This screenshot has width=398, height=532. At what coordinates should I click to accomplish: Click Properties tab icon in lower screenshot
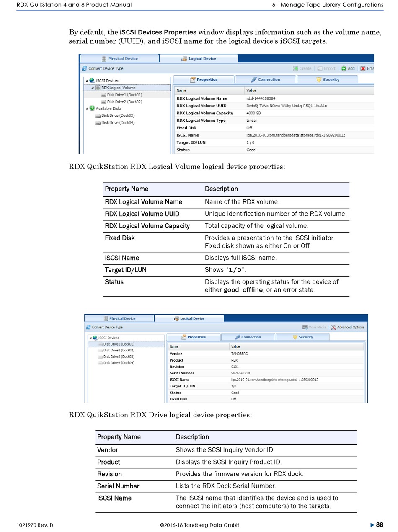[184, 337]
